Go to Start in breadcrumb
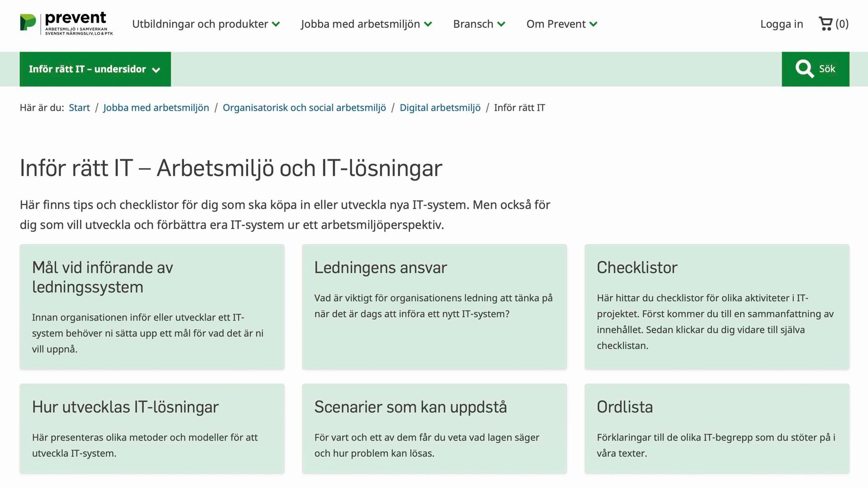The height and width of the screenshot is (488, 868). pos(79,108)
